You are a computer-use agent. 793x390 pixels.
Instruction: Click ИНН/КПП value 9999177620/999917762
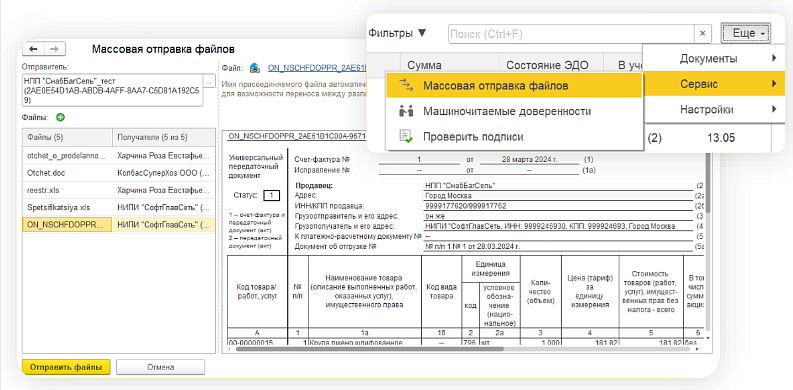tap(466, 205)
